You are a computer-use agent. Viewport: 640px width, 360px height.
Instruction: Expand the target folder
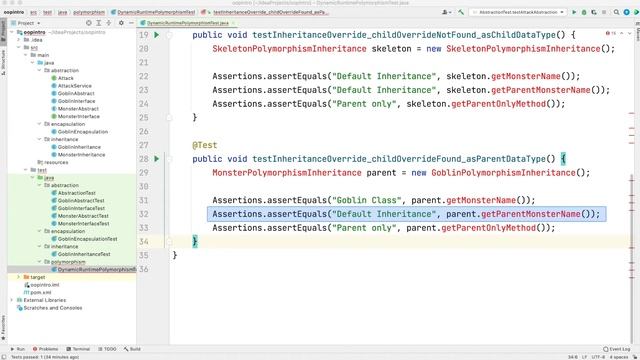(x=19, y=278)
